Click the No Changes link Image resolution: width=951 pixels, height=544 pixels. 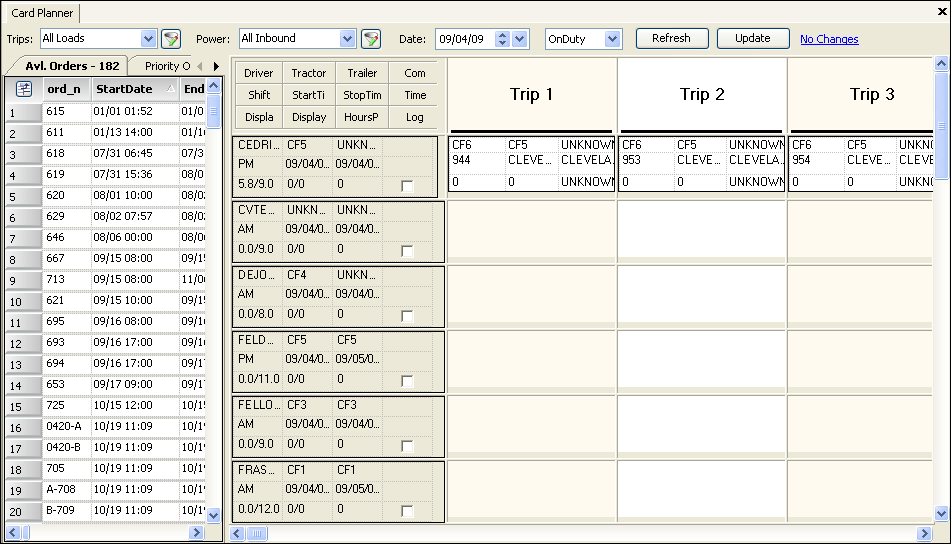tap(829, 39)
